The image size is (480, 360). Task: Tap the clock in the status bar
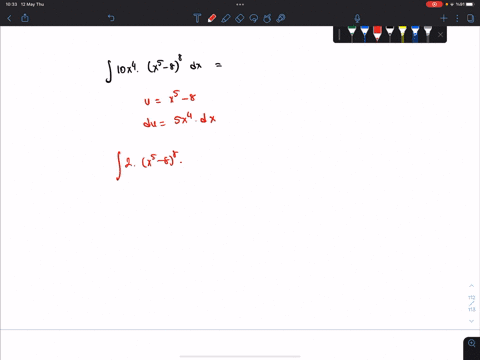tap(11, 4)
